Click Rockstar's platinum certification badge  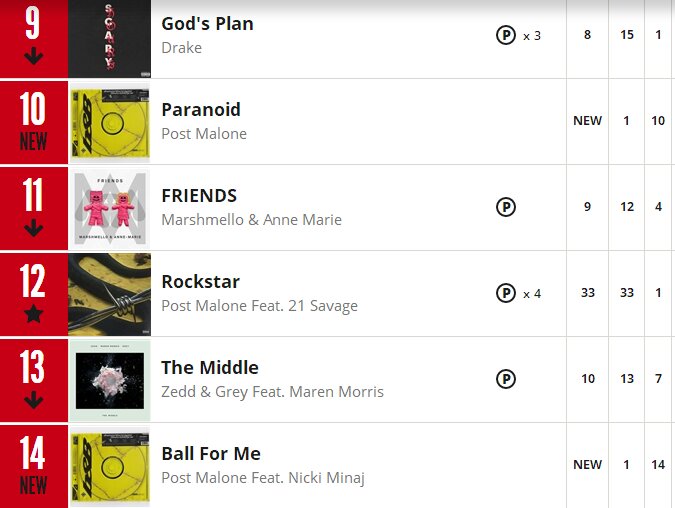[x=506, y=294]
